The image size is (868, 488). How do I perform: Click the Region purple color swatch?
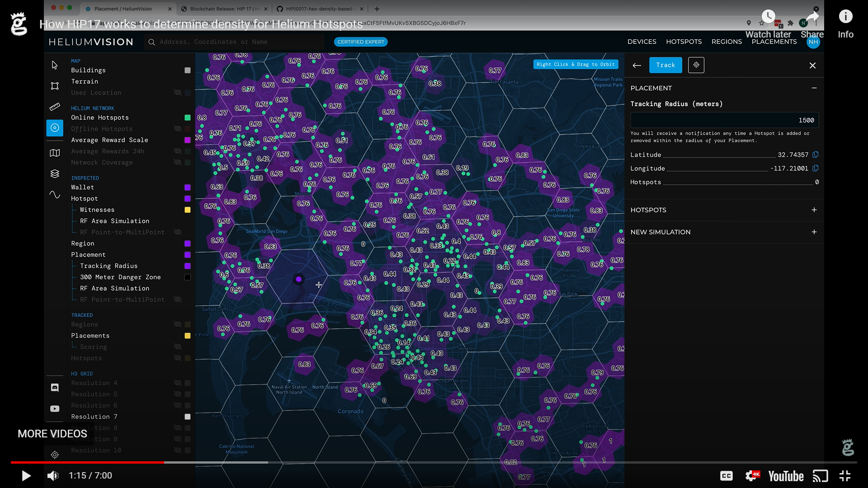[188, 244]
